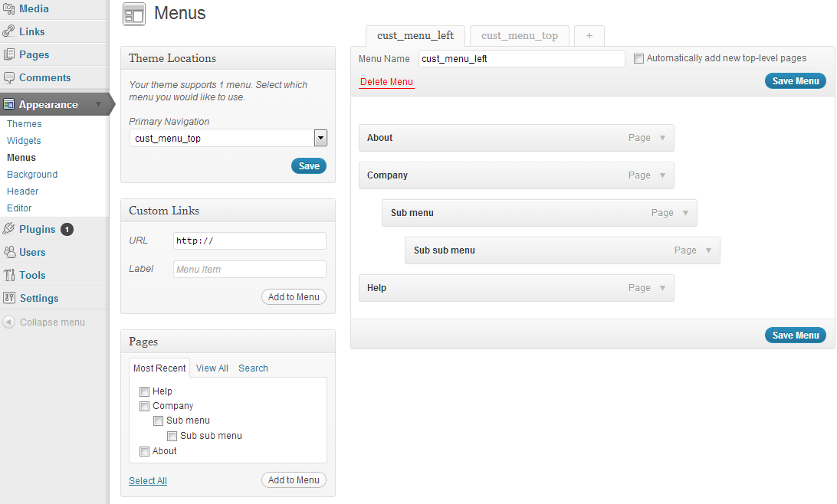Screen dimensions: 837x504
Task: Switch to the cust_menu_left tab
Action: 415,36
